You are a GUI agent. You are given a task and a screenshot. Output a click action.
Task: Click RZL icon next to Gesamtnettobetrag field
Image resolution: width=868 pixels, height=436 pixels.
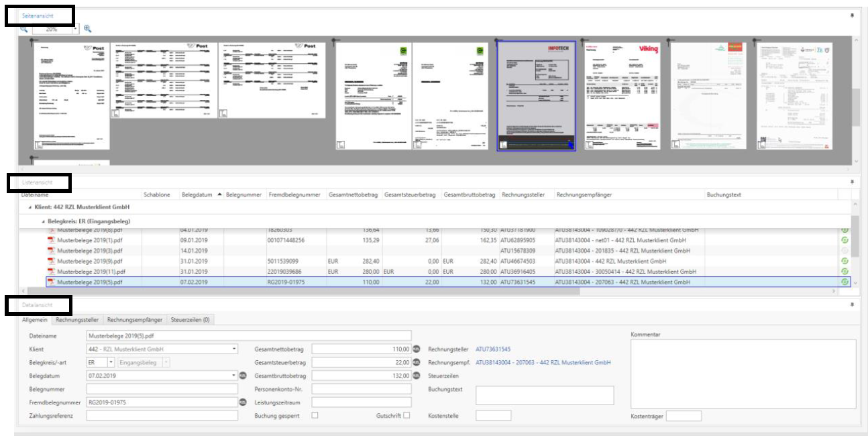coord(417,349)
